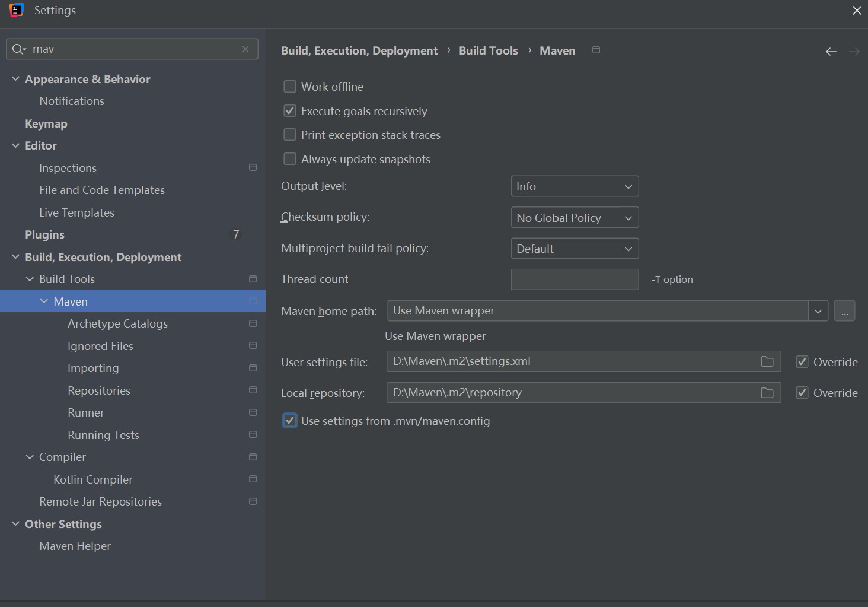Open Checksum policy dropdown
The width and height of the screenshot is (868, 607).
click(x=575, y=218)
